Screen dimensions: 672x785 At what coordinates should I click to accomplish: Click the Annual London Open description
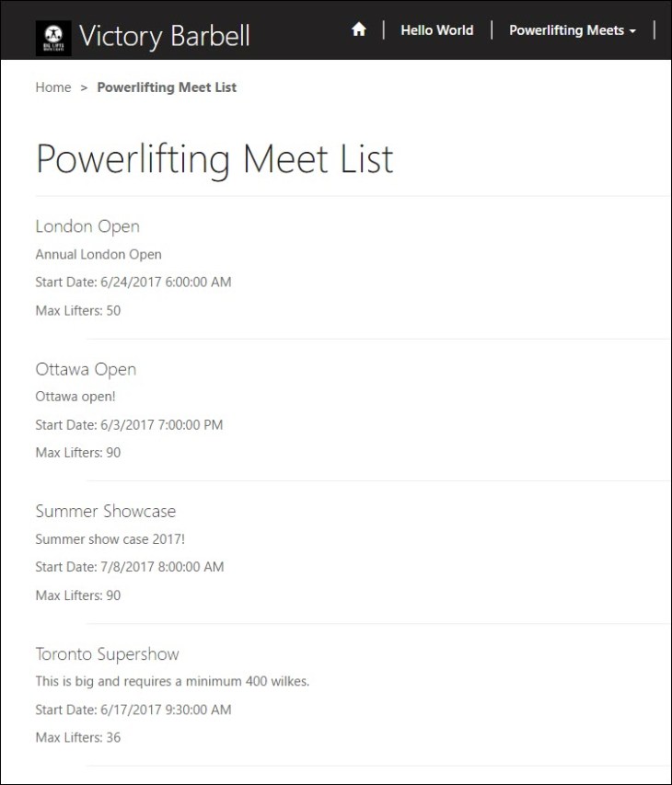pos(98,254)
